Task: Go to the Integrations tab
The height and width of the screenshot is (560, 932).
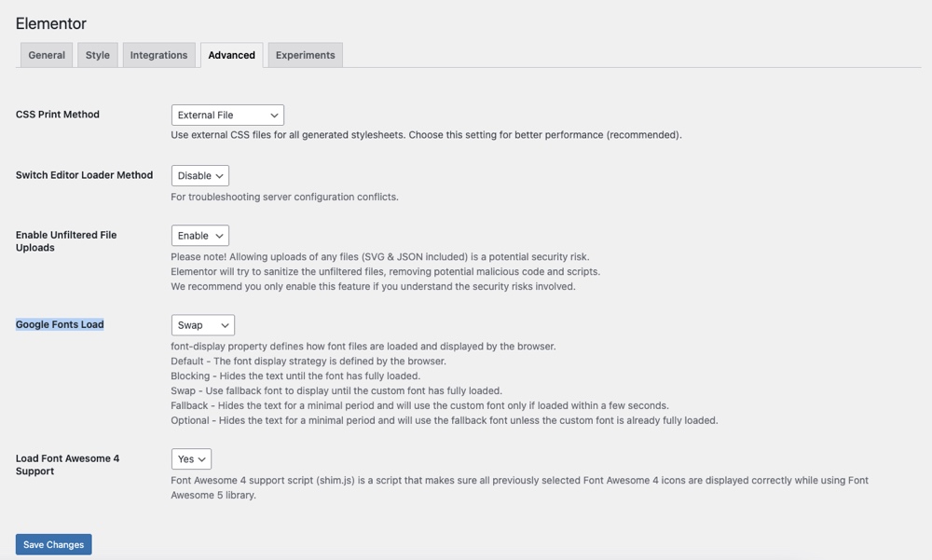Action: pyautogui.click(x=158, y=55)
